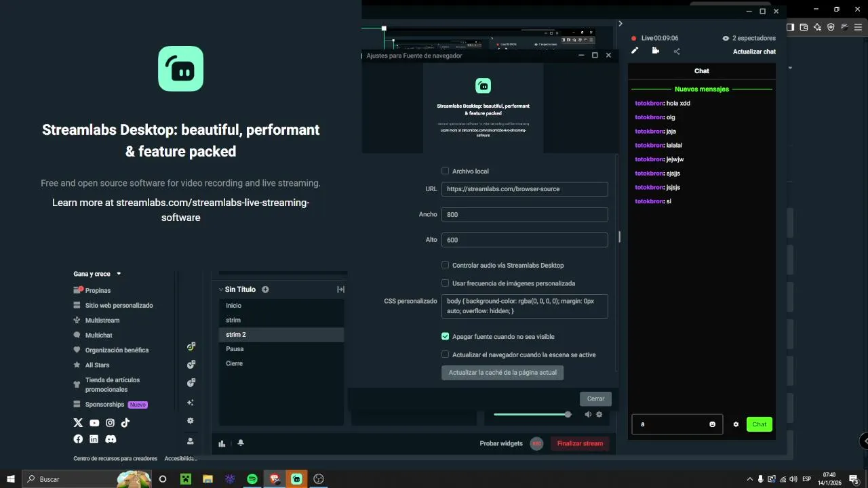Screen dimensions: 868x488
Task: Open Streamlabs settings gear in left sidebar
Action: point(191,421)
